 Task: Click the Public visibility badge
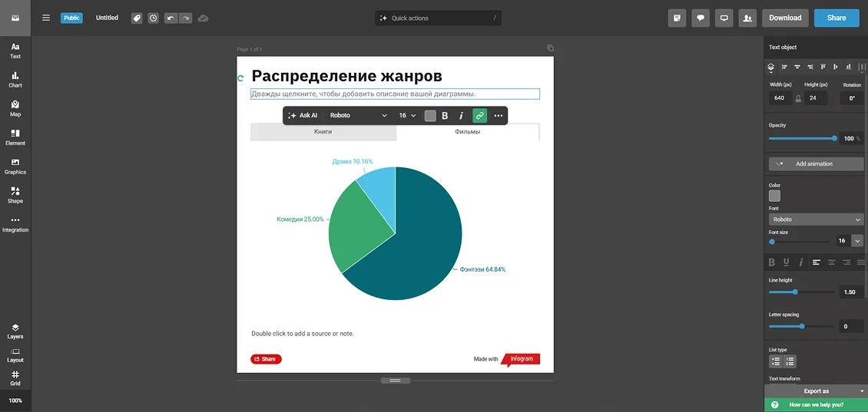point(71,18)
